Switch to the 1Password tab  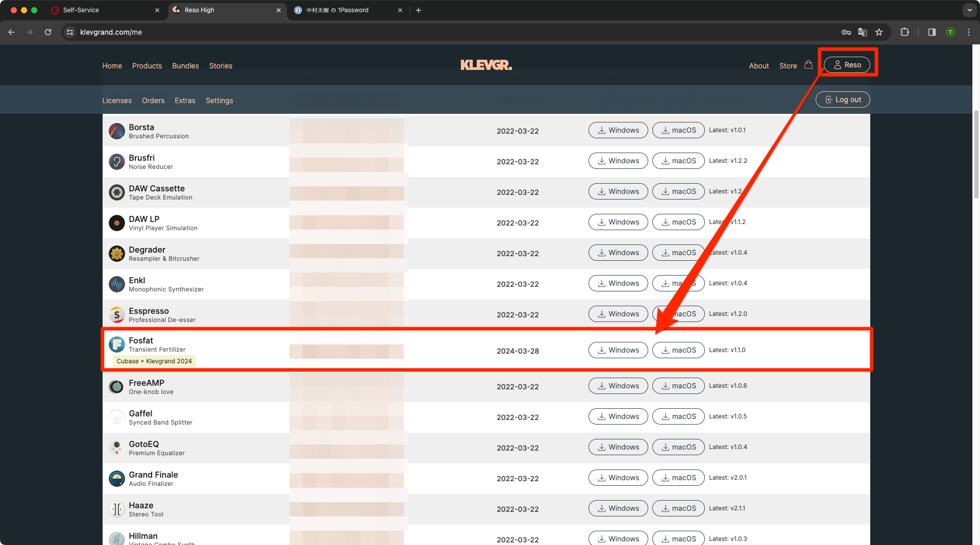pyautogui.click(x=349, y=10)
